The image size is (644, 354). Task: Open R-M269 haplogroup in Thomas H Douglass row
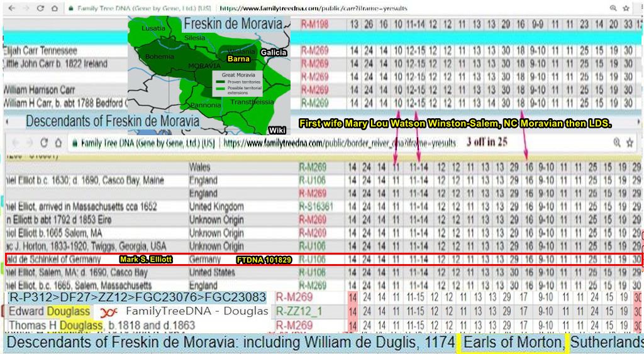pyautogui.click(x=294, y=325)
